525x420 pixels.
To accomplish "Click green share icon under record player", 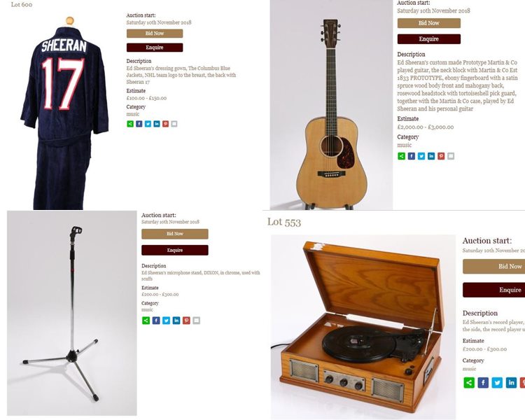I will [469, 382].
